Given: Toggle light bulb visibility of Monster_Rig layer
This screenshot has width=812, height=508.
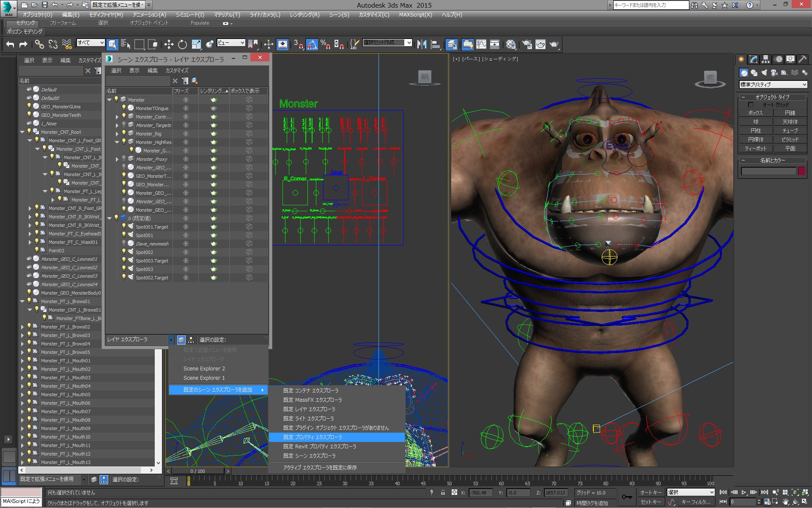Looking at the screenshot, I should click(124, 133).
